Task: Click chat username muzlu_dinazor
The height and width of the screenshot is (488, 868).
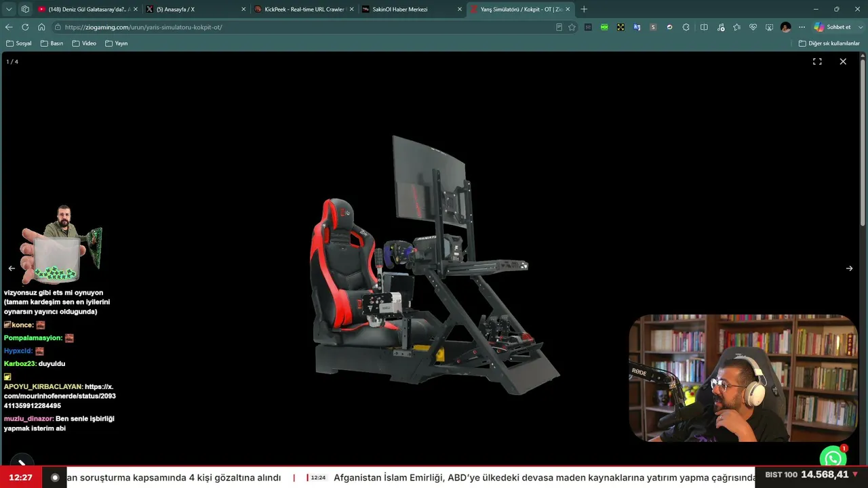Action: pos(28,419)
